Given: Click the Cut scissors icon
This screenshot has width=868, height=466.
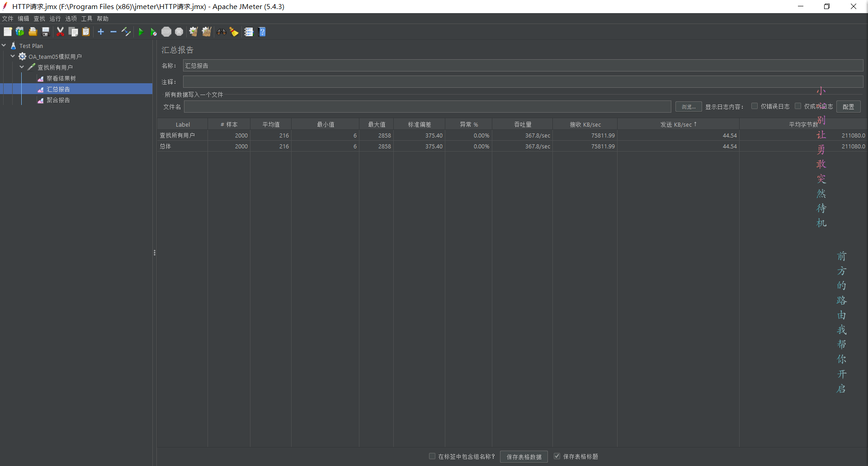Looking at the screenshot, I should tap(60, 32).
